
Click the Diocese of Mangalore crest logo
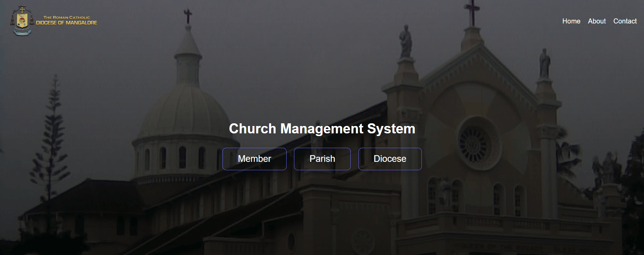[22, 21]
